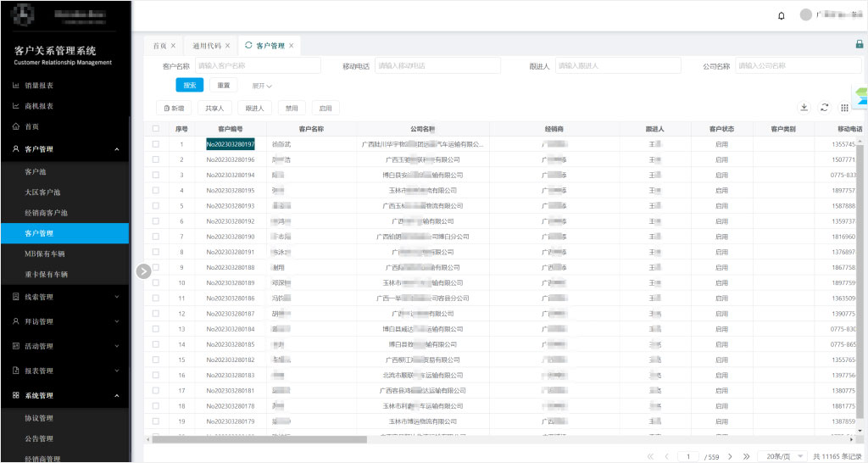Screen dimensions: 868x463
Task: Click the 重置 button
Action: pyautogui.click(x=223, y=85)
